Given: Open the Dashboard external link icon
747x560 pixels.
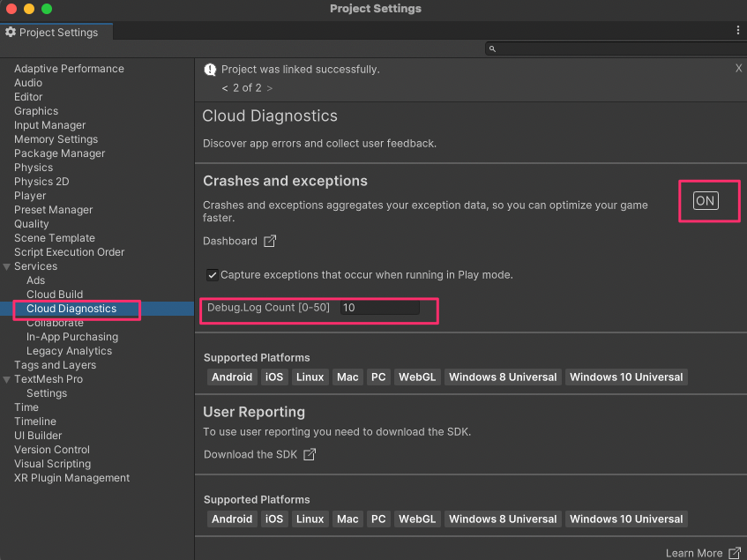Looking at the screenshot, I should (272, 240).
